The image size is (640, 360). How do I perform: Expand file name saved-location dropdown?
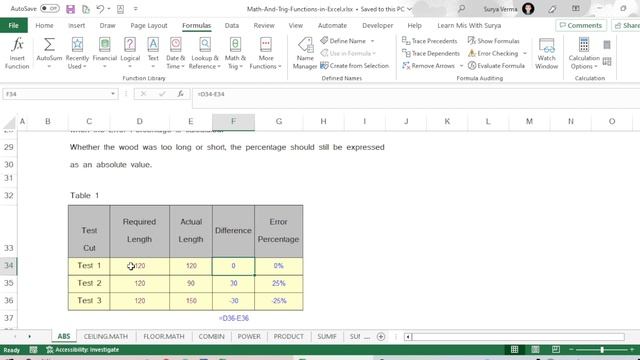click(409, 9)
